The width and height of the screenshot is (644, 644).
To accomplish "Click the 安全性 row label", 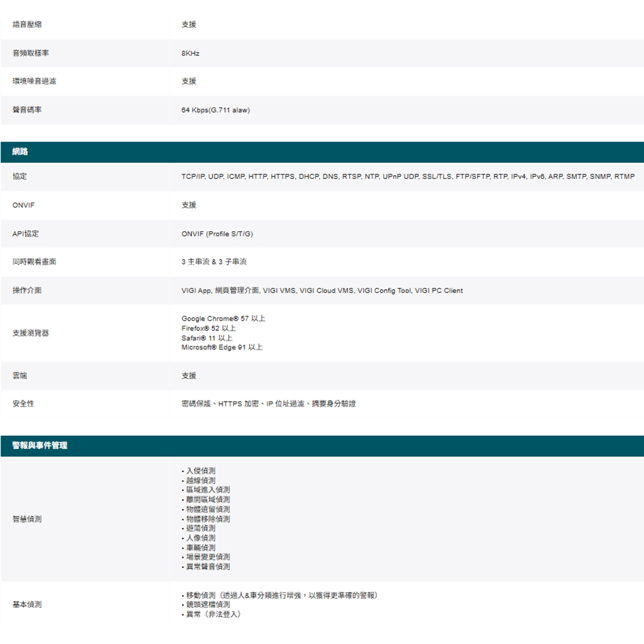I will tap(24, 404).
